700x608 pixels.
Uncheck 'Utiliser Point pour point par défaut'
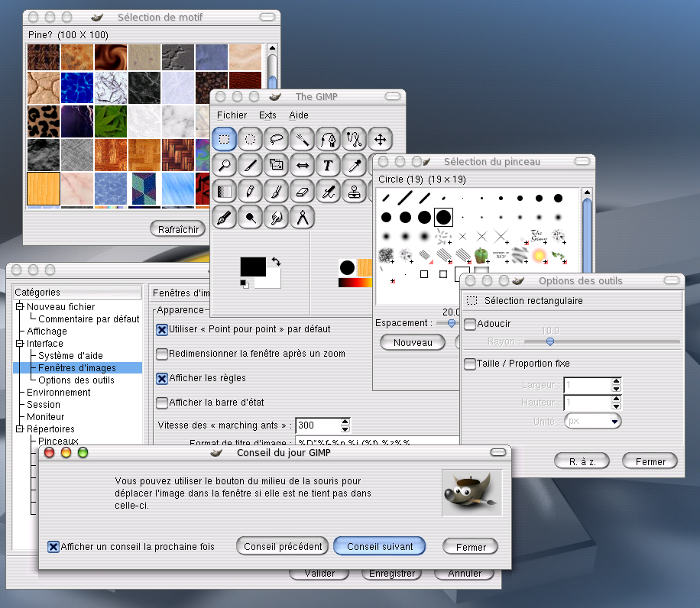(161, 330)
